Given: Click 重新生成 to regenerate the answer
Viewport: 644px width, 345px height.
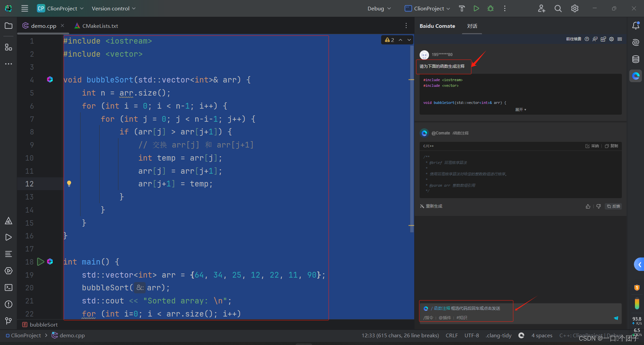Looking at the screenshot, I should (x=431, y=206).
